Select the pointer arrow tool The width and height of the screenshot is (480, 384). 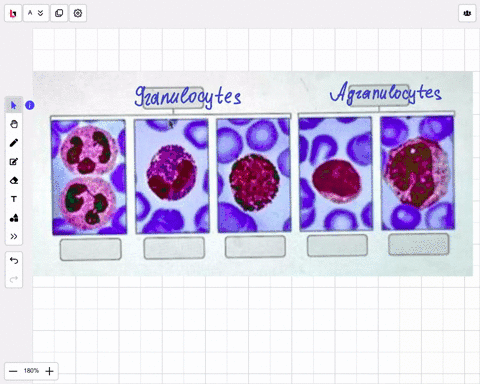14,105
